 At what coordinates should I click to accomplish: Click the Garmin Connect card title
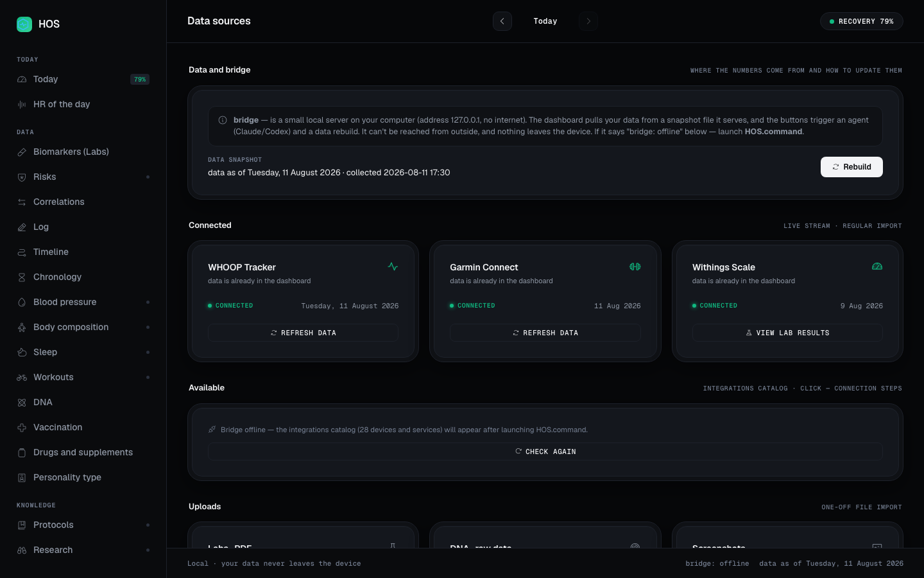(484, 267)
